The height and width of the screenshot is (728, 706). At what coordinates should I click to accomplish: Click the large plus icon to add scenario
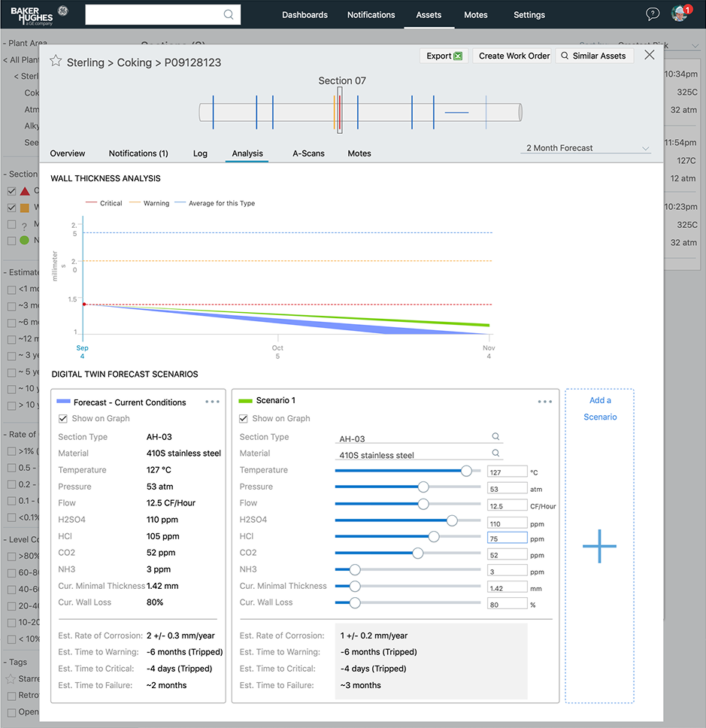tap(599, 546)
